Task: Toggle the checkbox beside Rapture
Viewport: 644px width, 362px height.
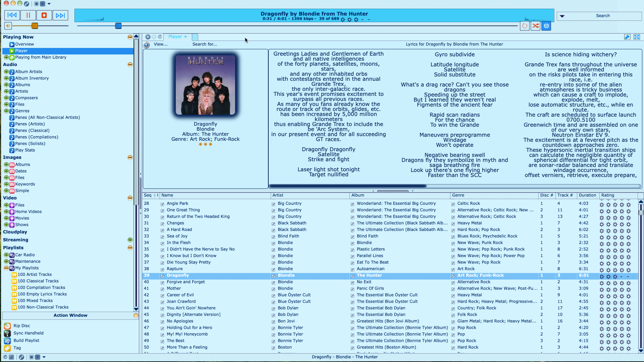Action: point(162,269)
